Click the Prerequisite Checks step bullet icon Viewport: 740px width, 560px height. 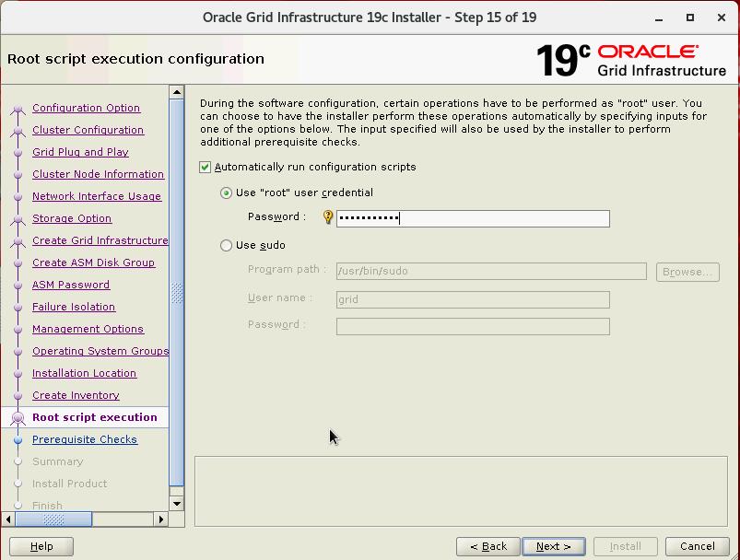click(x=17, y=440)
